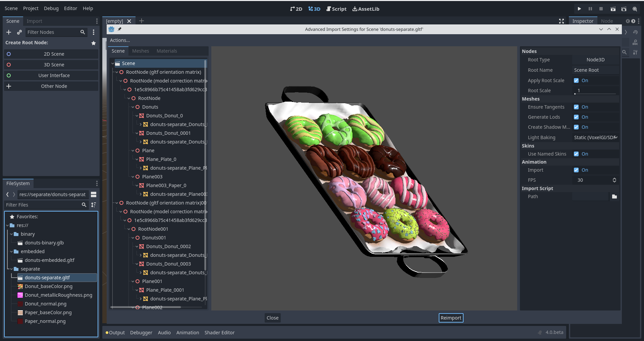Disable the Apply Root Scale checkbox
This screenshot has width=644, height=341.
pos(577,80)
